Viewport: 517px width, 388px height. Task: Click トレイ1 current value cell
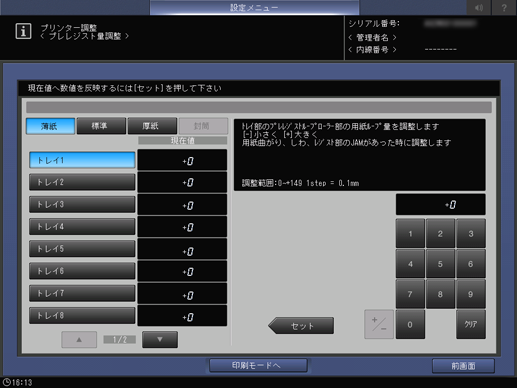pos(182,160)
